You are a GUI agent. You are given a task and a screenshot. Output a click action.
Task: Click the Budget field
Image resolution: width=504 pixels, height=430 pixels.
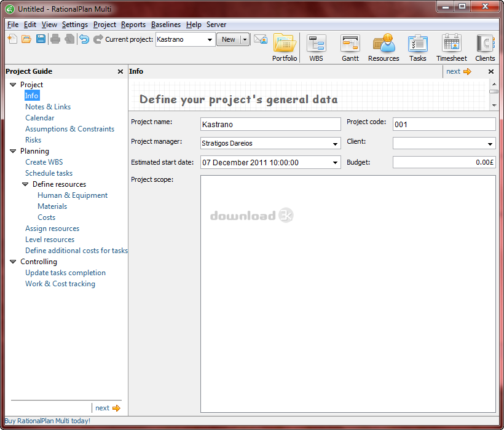point(444,163)
